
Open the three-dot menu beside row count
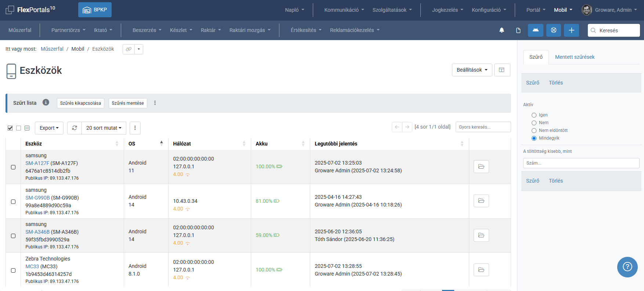click(x=135, y=128)
